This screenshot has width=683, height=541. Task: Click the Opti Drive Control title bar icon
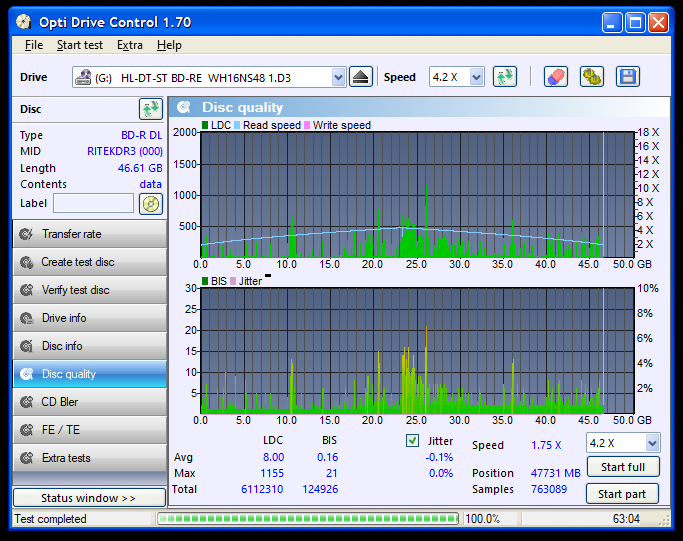[x=24, y=22]
